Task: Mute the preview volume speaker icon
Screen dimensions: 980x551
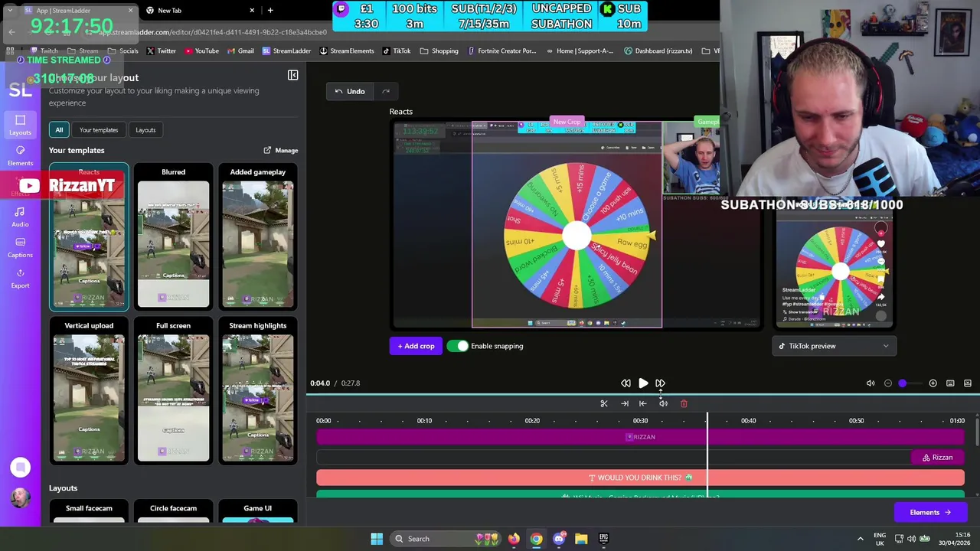Action: click(871, 383)
